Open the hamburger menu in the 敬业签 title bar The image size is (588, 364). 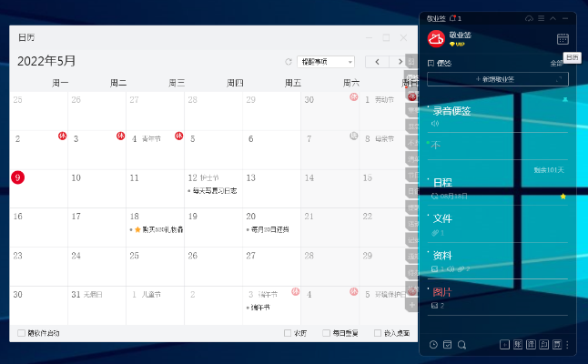(542, 18)
